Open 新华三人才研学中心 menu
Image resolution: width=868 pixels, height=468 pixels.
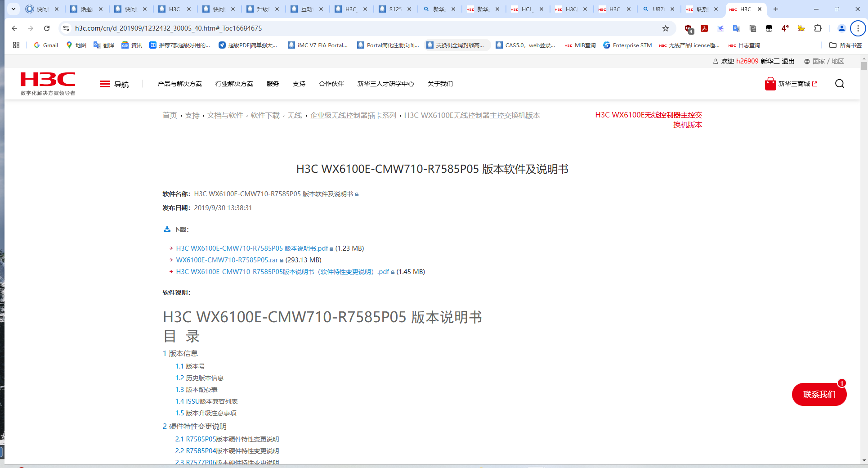click(x=386, y=84)
